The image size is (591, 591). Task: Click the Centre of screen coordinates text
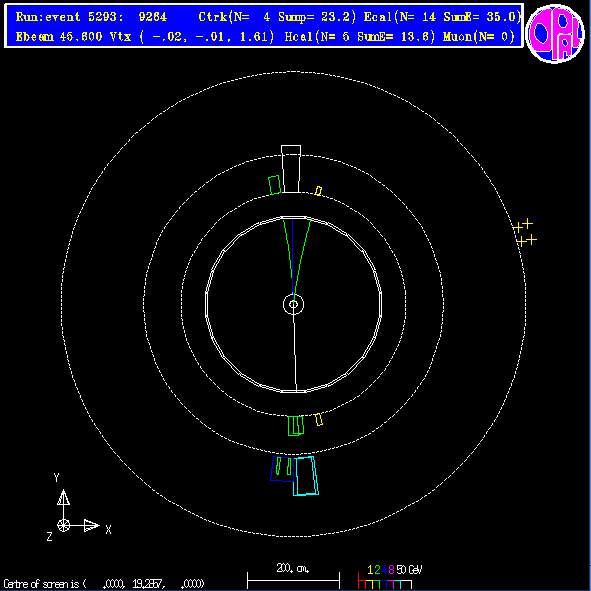click(104, 584)
